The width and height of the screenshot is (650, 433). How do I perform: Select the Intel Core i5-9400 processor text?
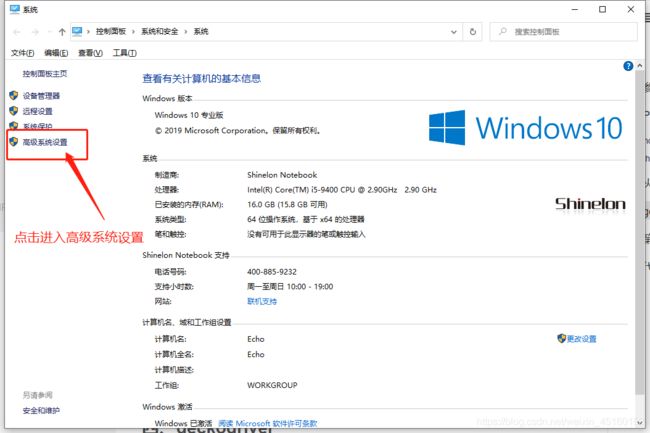tap(342, 190)
